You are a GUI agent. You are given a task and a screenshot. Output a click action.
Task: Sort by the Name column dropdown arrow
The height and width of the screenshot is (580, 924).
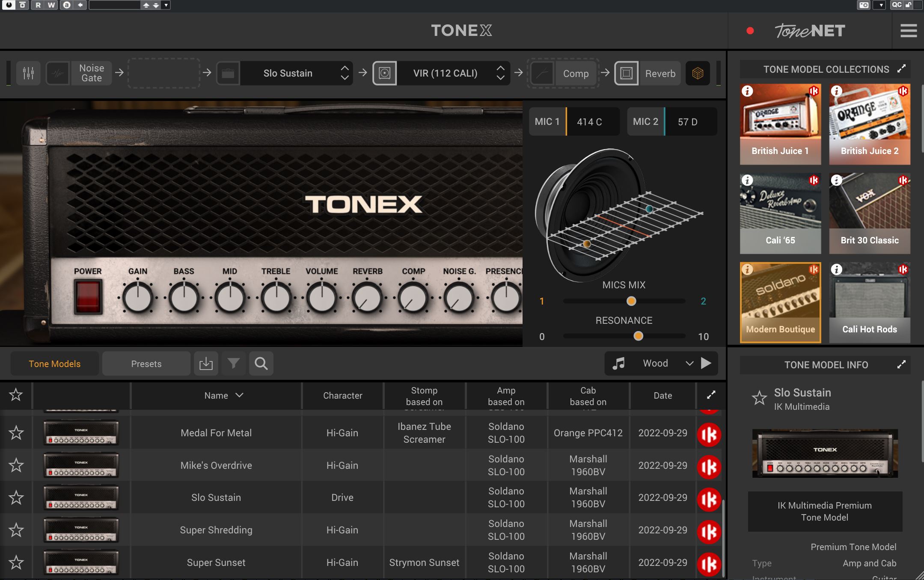pos(239,395)
